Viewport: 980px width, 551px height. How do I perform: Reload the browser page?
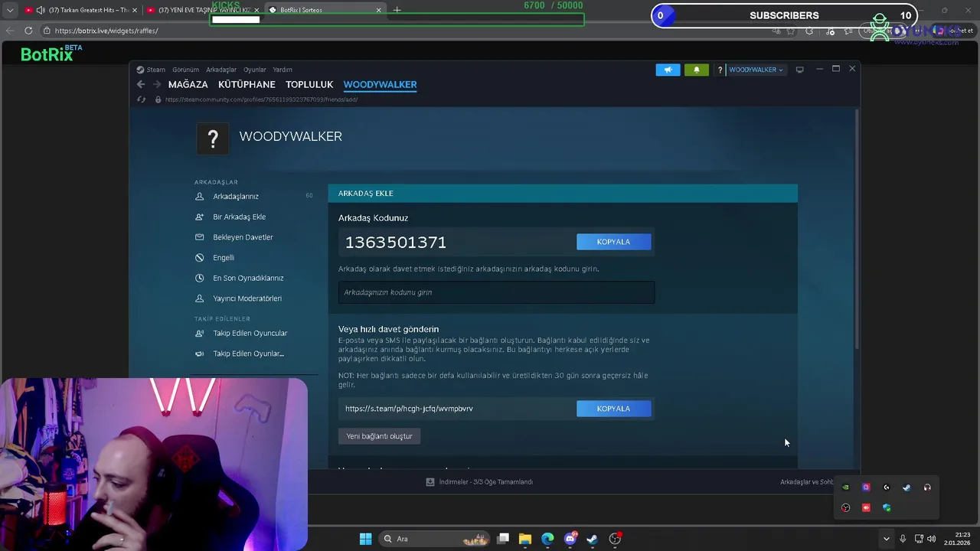click(28, 31)
